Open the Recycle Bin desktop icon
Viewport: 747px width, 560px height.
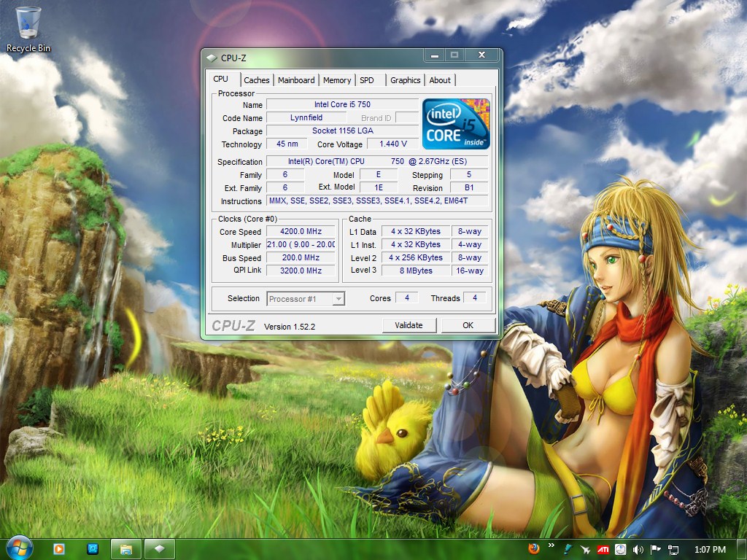click(28, 29)
